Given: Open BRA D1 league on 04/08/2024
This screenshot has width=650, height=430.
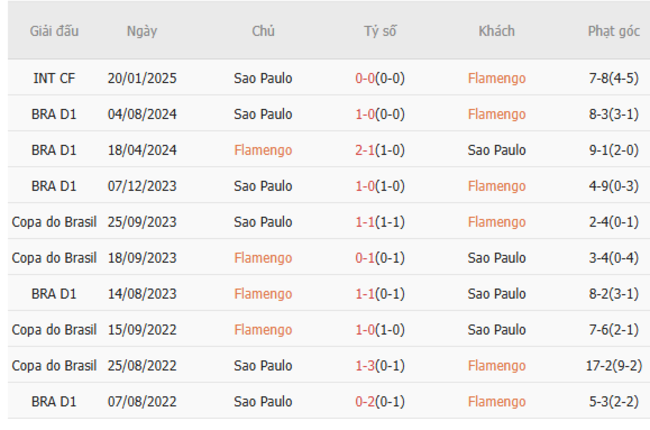Looking at the screenshot, I should pyautogui.click(x=54, y=114).
